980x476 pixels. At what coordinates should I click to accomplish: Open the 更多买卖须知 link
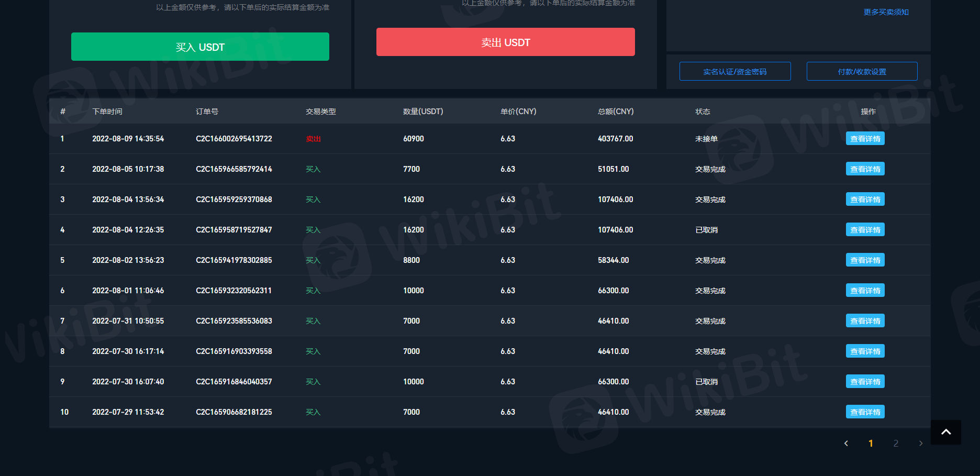886,12
